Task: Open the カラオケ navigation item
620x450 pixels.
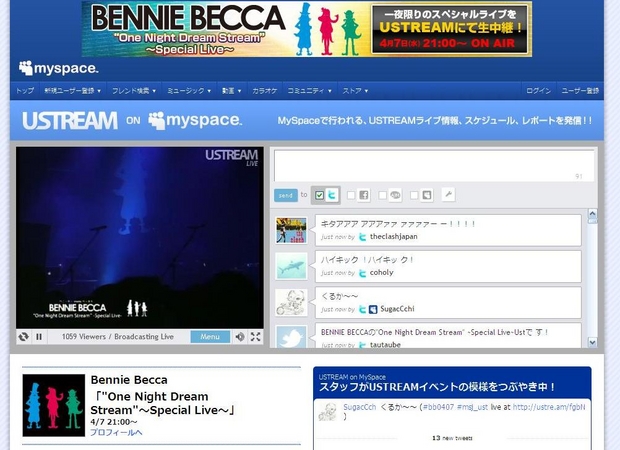Action: point(265,91)
